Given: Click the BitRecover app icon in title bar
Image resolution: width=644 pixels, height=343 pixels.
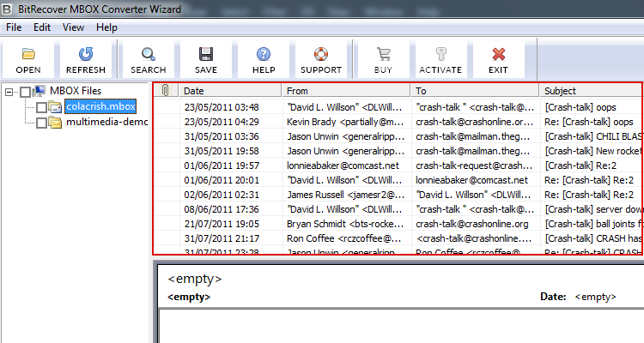Looking at the screenshot, I should click(x=7, y=9).
